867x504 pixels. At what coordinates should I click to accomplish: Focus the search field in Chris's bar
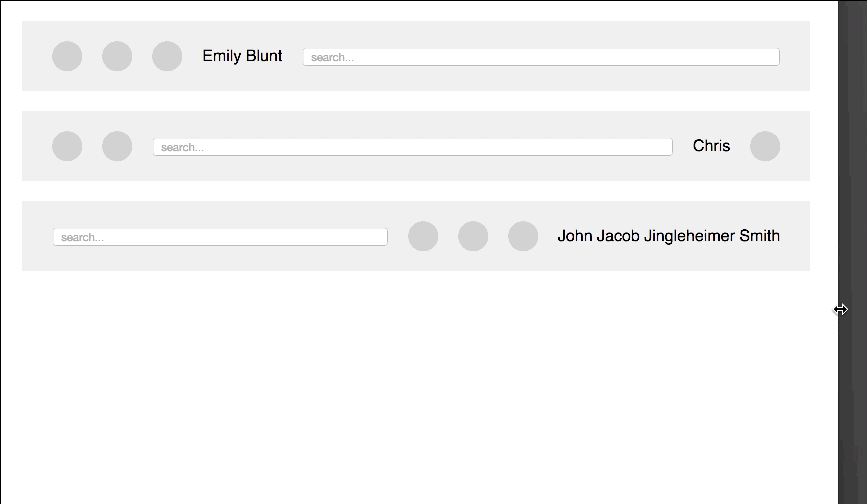tap(412, 147)
